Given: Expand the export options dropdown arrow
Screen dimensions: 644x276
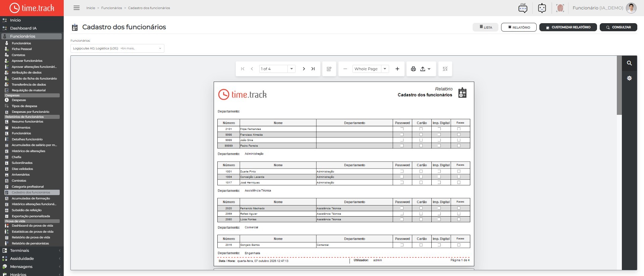Looking at the screenshot, I should click(x=429, y=69).
